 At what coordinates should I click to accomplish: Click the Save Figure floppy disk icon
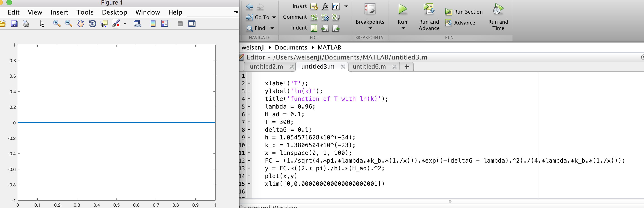(x=14, y=24)
